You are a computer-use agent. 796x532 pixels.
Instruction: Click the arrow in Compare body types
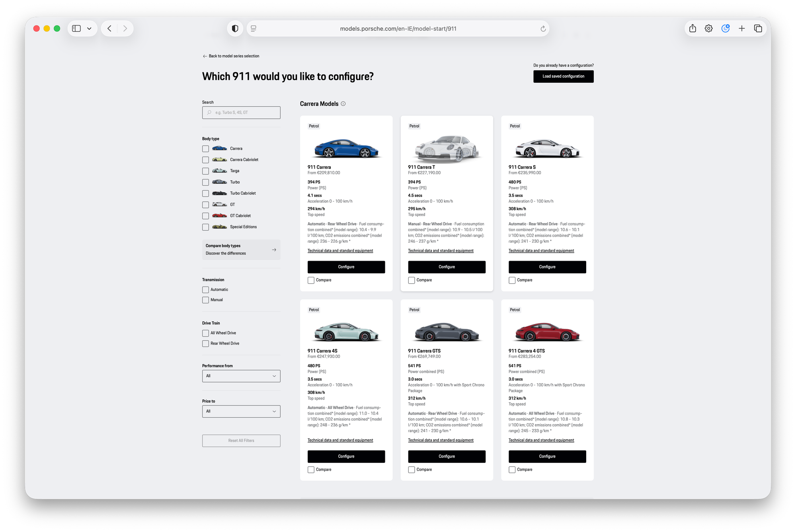[x=274, y=250]
